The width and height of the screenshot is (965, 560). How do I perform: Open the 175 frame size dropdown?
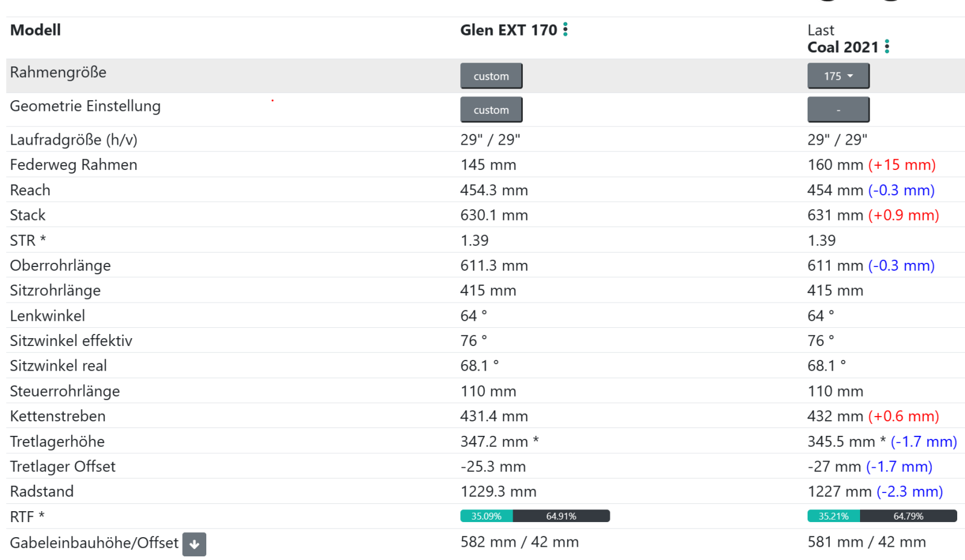click(x=838, y=76)
